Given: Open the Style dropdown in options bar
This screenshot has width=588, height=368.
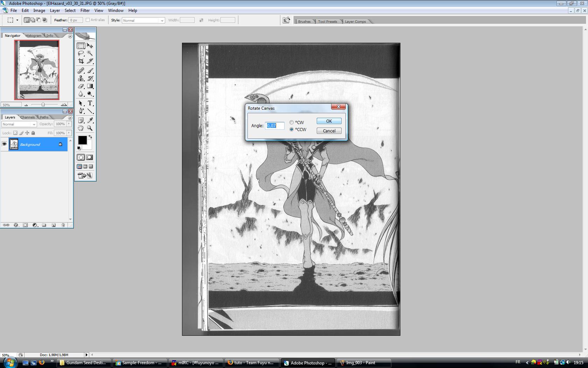Looking at the screenshot, I should (x=162, y=21).
